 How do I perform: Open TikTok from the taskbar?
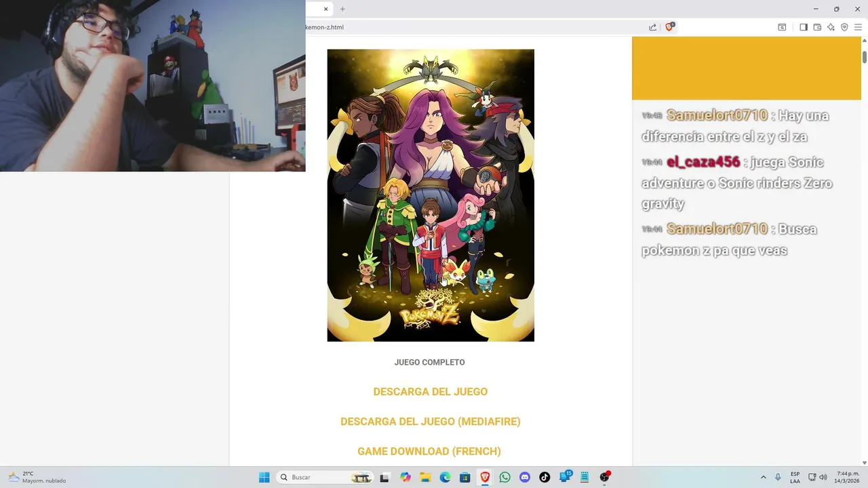[545, 477]
